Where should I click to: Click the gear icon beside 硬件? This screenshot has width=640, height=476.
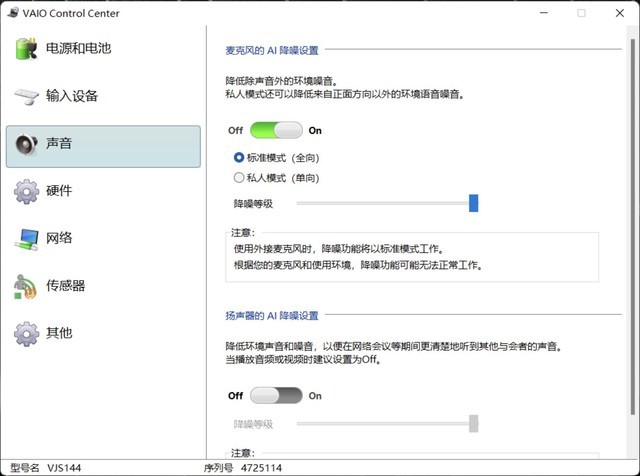point(26,191)
